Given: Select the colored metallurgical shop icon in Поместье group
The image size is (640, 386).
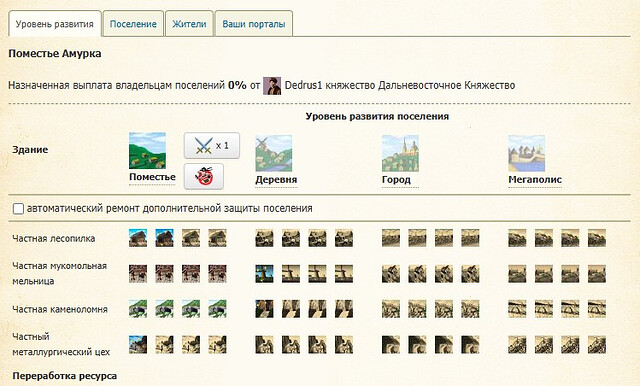Looking at the screenshot, I should pyautogui.click(x=138, y=344).
